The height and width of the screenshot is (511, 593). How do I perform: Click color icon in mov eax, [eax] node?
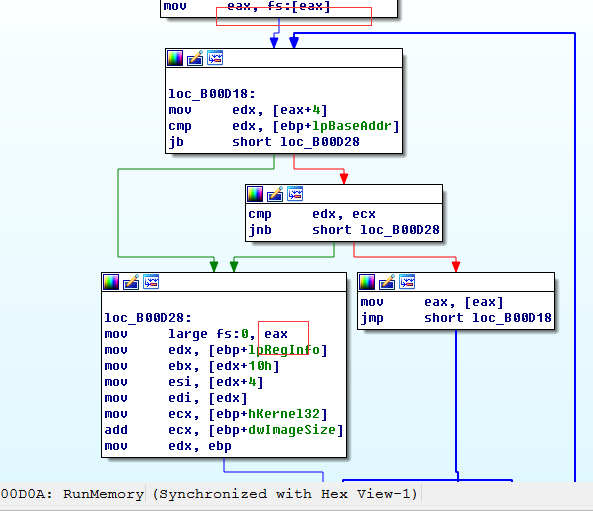pyautogui.click(x=367, y=282)
